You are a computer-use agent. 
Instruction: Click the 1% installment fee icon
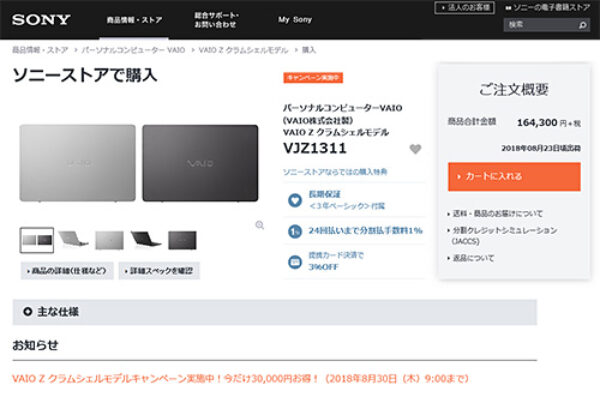click(x=295, y=231)
